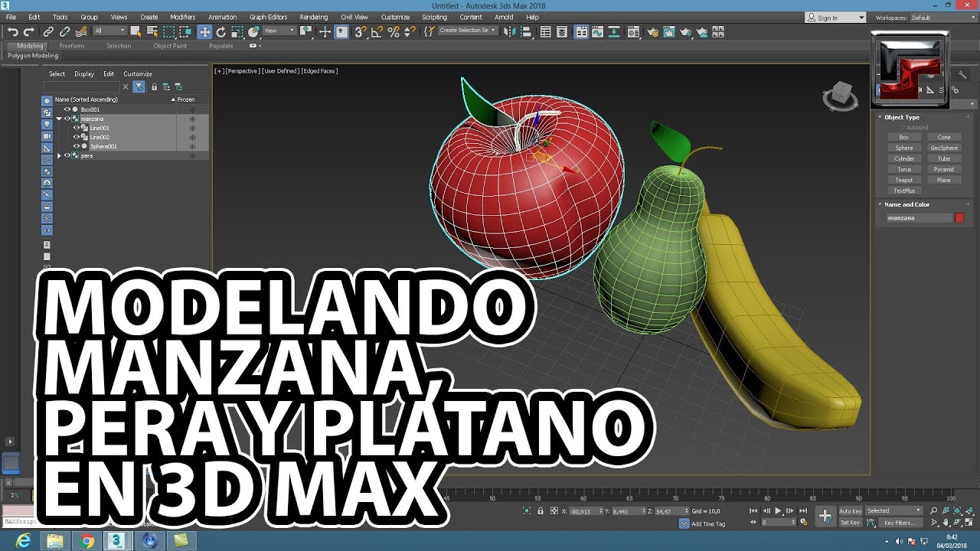Hide Line001 using its eye icon
Viewport: 980px width, 551px height.
pyautogui.click(x=76, y=128)
